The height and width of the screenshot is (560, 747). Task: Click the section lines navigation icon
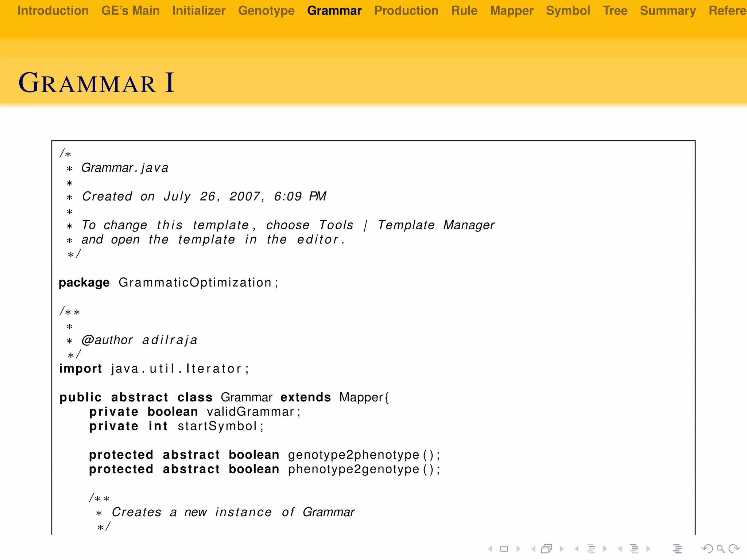(x=634, y=548)
